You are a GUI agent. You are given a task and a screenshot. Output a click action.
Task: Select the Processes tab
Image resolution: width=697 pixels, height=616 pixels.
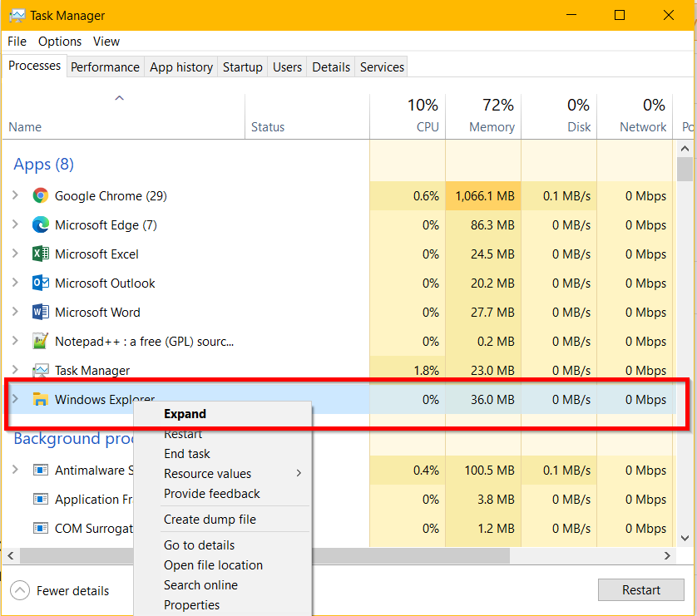(35, 66)
